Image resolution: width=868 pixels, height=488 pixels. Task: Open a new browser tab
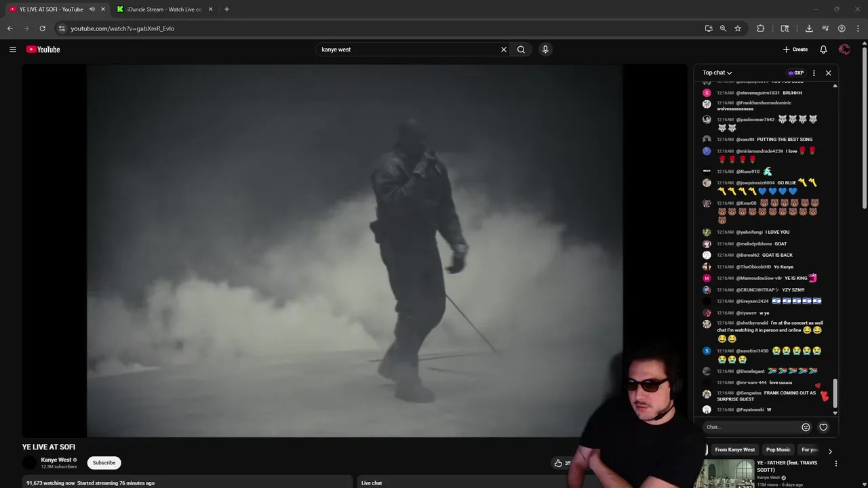click(226, 9)
